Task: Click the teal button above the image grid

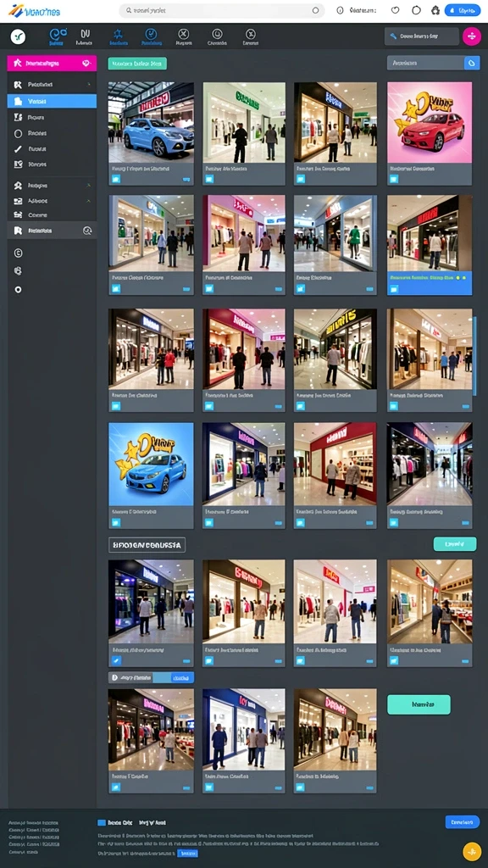Action: tap(137, 64)
